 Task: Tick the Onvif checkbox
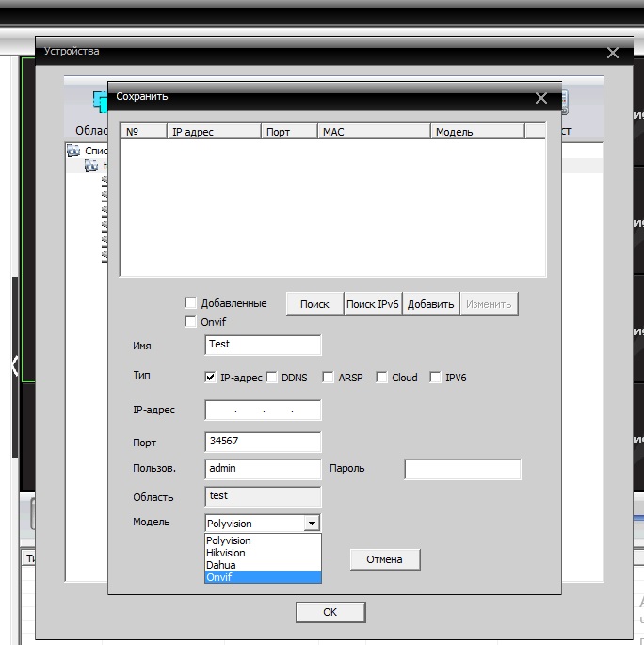click(191, 322)
